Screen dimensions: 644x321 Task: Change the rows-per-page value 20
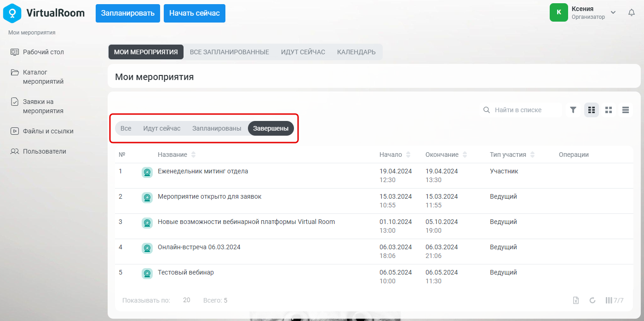[187, 300]
